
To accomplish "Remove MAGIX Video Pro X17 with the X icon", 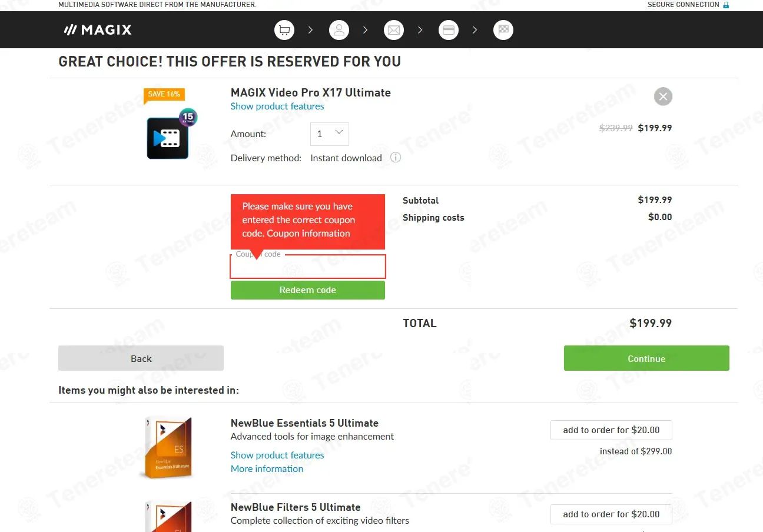I will 663,97.
